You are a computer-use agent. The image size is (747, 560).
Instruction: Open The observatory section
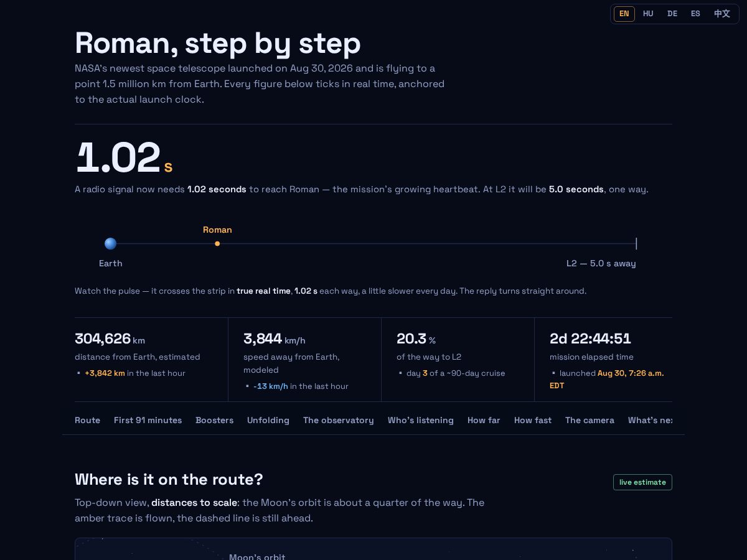point(339,420)
